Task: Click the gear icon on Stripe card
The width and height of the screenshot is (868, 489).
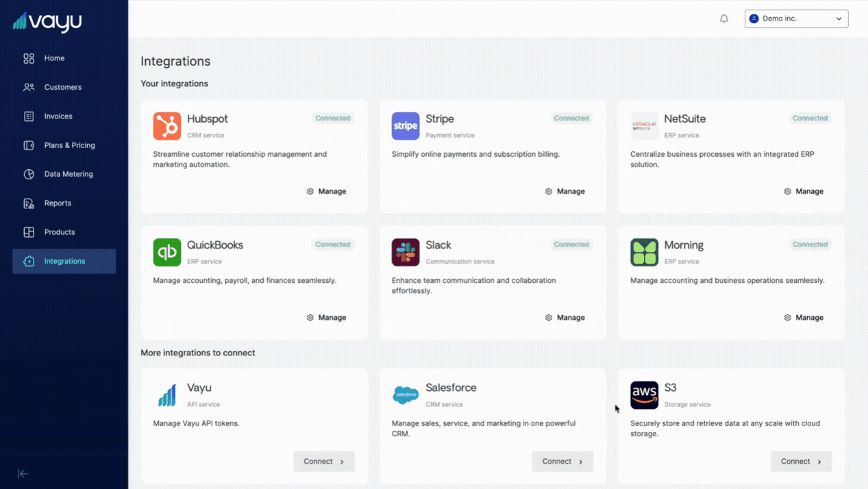Action: click(x=549, y=192)
